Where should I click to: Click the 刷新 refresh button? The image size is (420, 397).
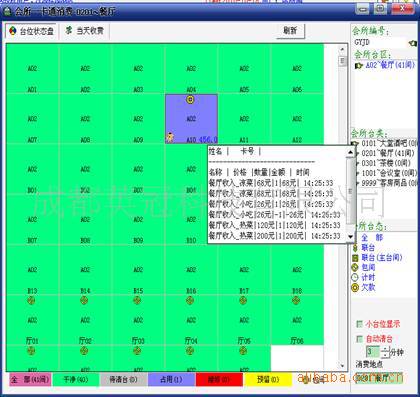tap(290, 31)
